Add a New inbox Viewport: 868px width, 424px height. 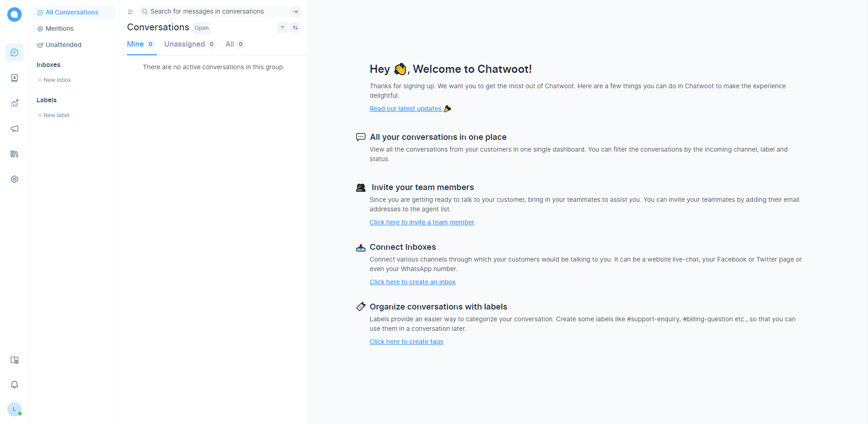(x=54, y=80)
